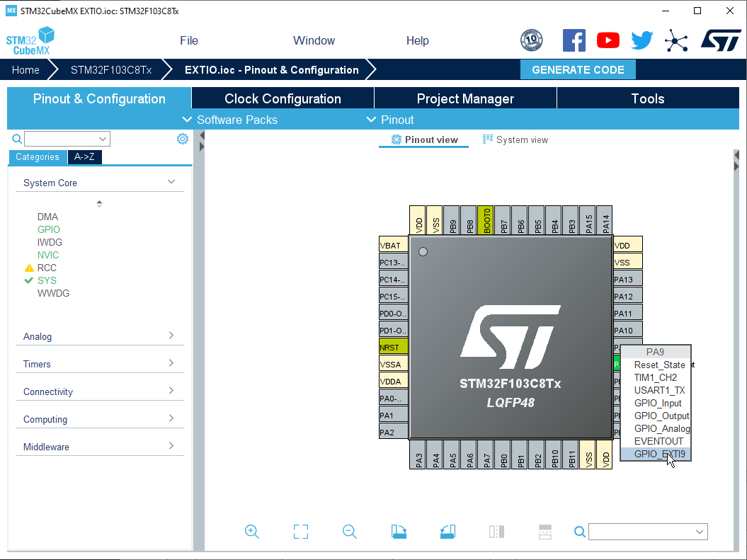Click the PA13 pin on chip
The width and height of the screenshot is (747, 560).
(x=628, y=279)
